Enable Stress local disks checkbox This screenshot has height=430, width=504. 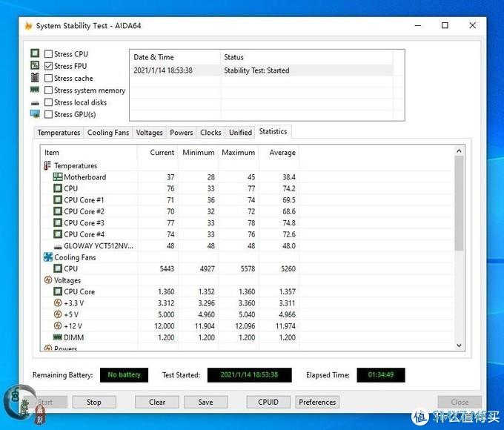48,102
